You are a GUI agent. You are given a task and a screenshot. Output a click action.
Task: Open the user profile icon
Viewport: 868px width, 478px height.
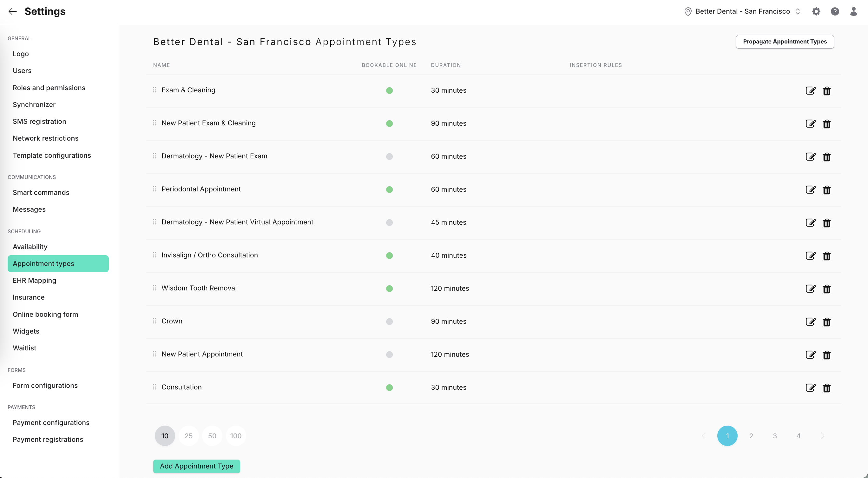[x=853, y=11]
